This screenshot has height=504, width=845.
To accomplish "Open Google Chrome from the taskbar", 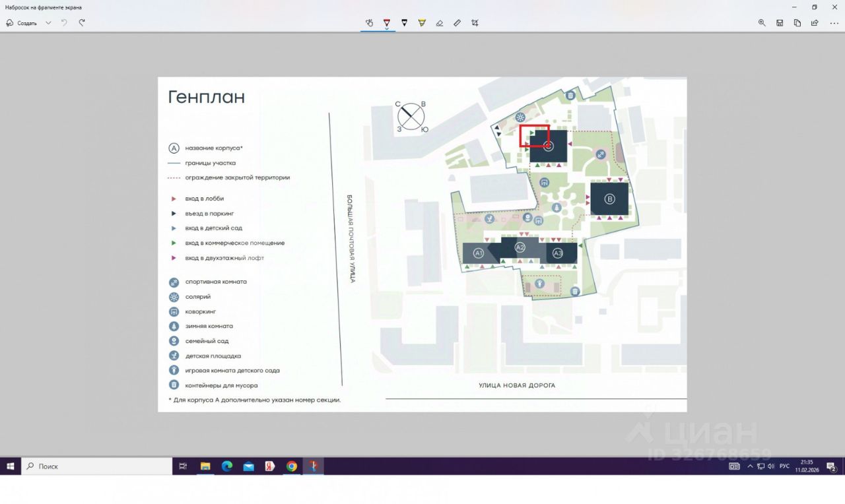I will 292,466.
